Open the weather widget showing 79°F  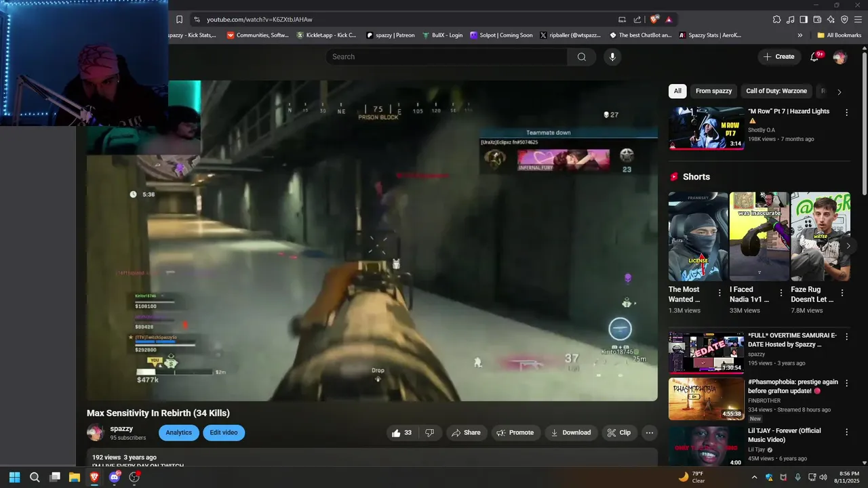692,477
